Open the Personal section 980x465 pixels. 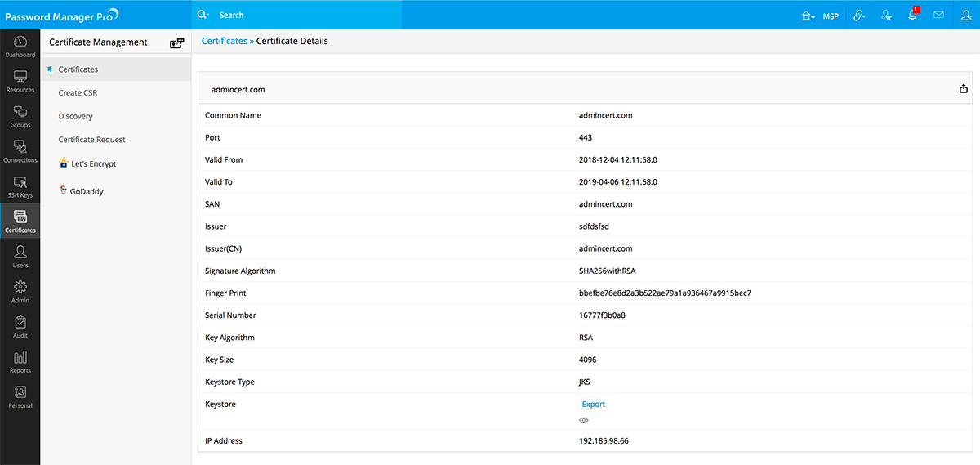[x=20, y=397]
